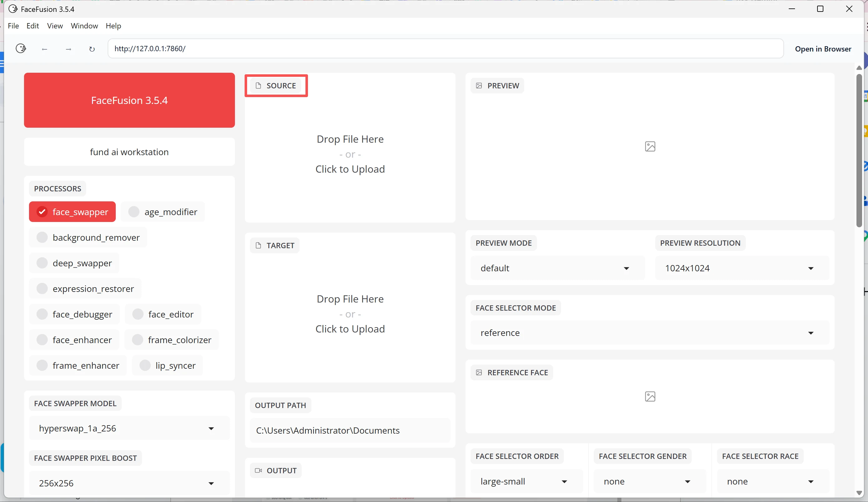Screen dimensions: 868x502
Task: Click the target Click to Upload area
Action: [x=350, y=329]
